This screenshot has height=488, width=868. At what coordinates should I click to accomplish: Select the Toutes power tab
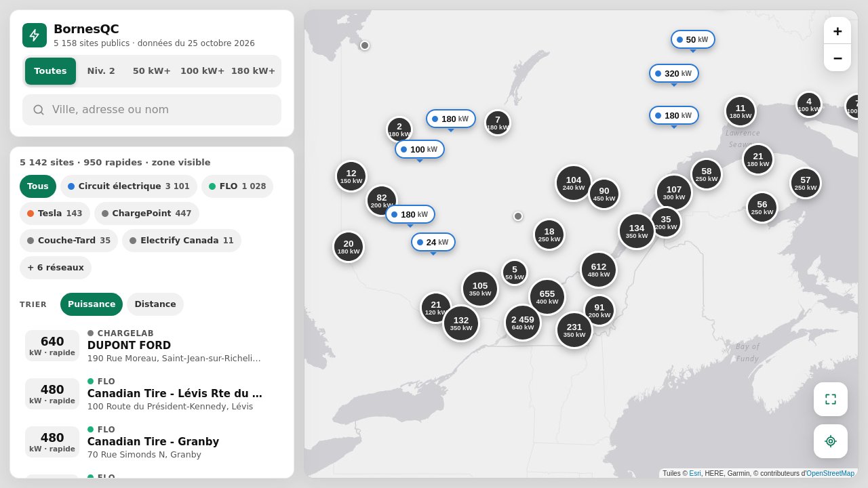click(x=50, y=71)
